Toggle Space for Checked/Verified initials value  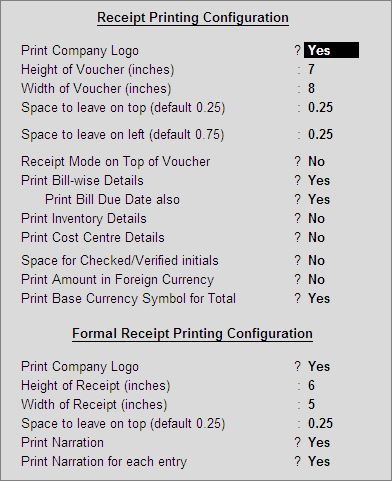pyautogui.click(x=316, y=261)
